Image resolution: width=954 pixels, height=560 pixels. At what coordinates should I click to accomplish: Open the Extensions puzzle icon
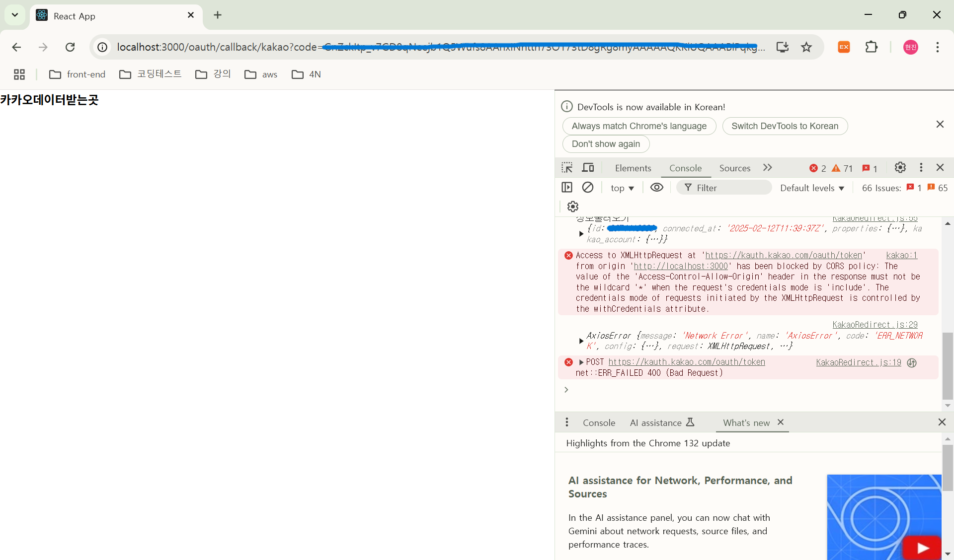[x=872, y=47]
